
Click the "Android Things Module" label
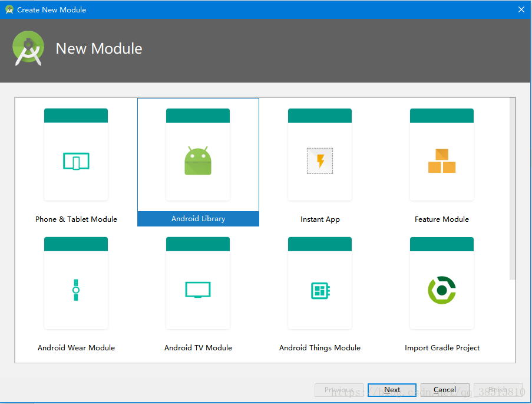coord(320,348)
